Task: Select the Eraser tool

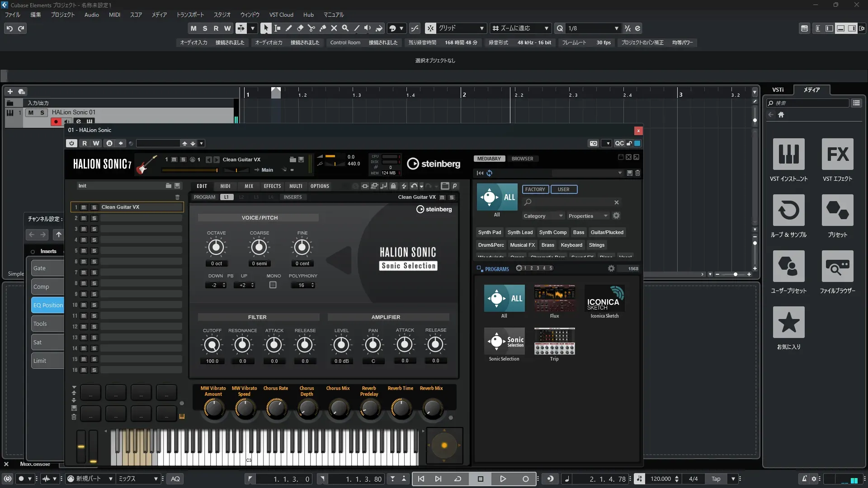Action: click(300, 28)
